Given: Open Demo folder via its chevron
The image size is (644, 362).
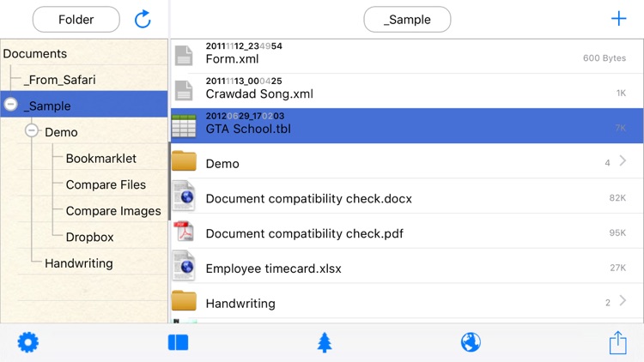Looking at the screenshot, I should pos(623,161).
